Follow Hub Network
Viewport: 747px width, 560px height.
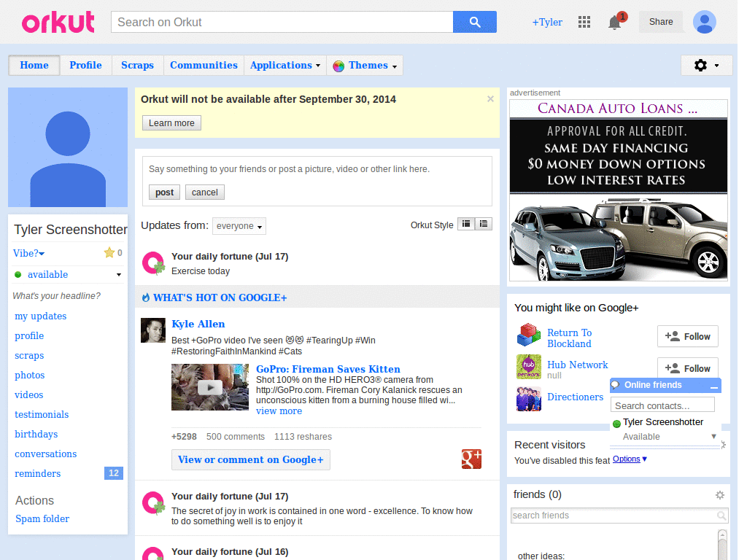[x=687, y=367]
